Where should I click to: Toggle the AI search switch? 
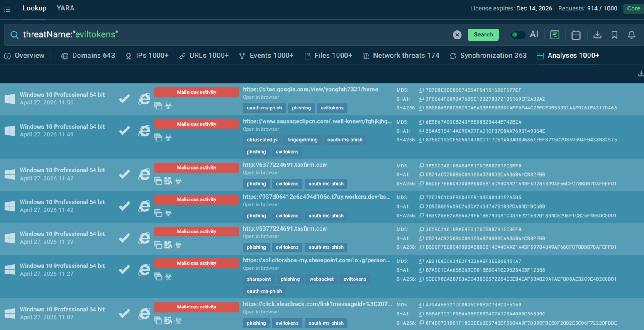point(518,35)
